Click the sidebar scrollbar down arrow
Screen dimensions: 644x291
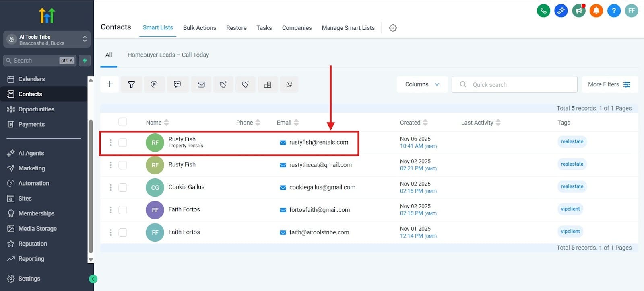tap(91, 260)
